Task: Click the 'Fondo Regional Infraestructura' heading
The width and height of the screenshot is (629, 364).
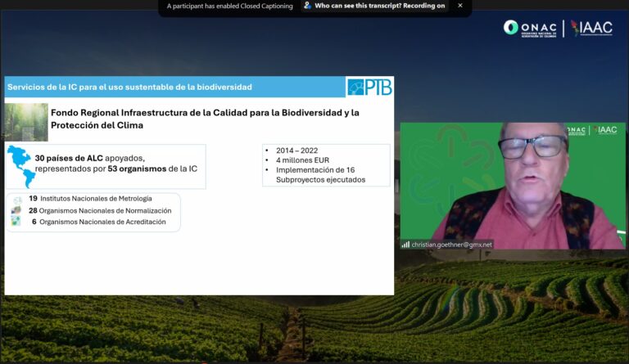Action: [x=205, y=119]
